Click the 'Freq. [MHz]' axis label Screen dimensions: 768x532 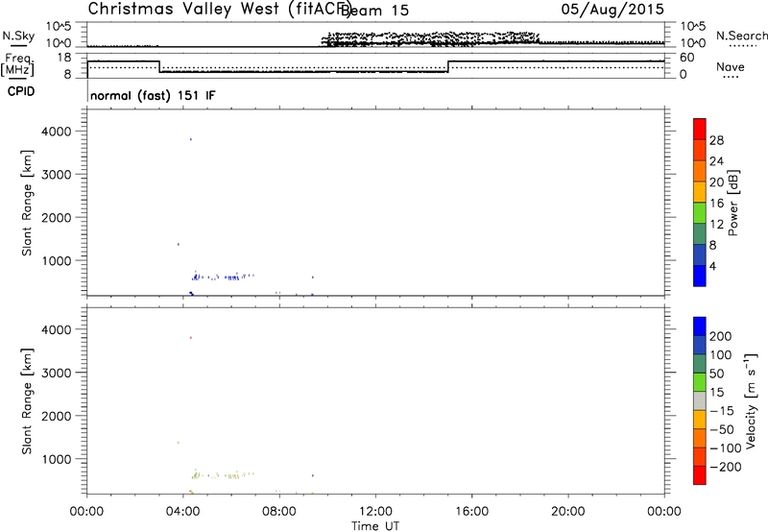pos(17,65)
